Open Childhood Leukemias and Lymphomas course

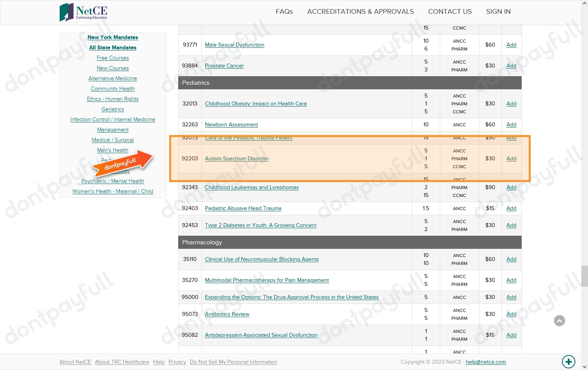click(x=252, y=187)
